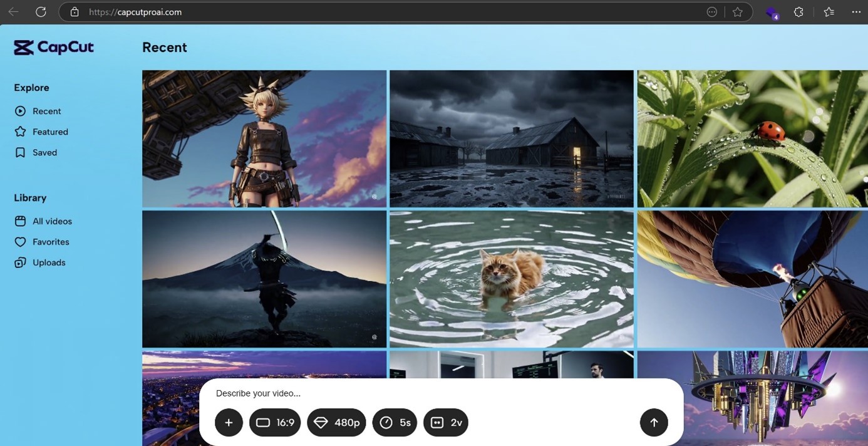Click the Explore section label
Viewport: 868px width, 446px height.
tap(32, 88)
